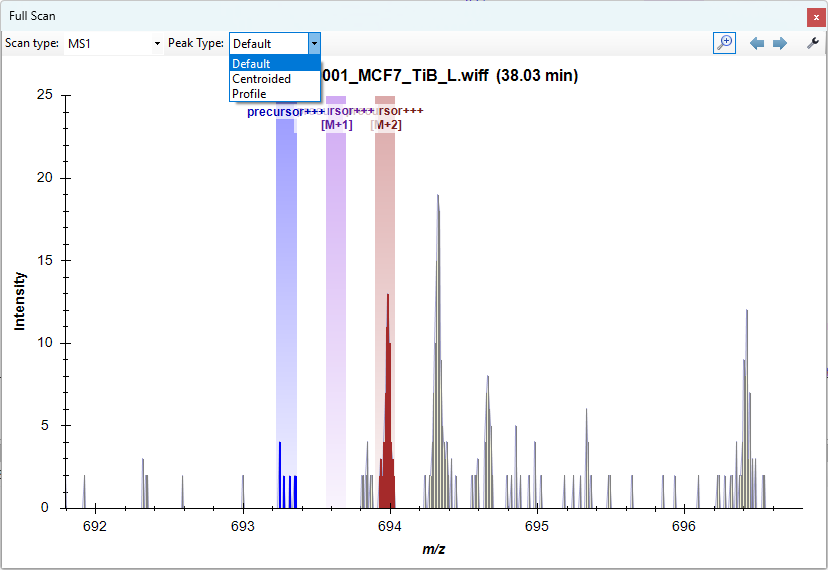
Task: Pick Profile from the Peak Type list
Action: (x=250, y=94)
